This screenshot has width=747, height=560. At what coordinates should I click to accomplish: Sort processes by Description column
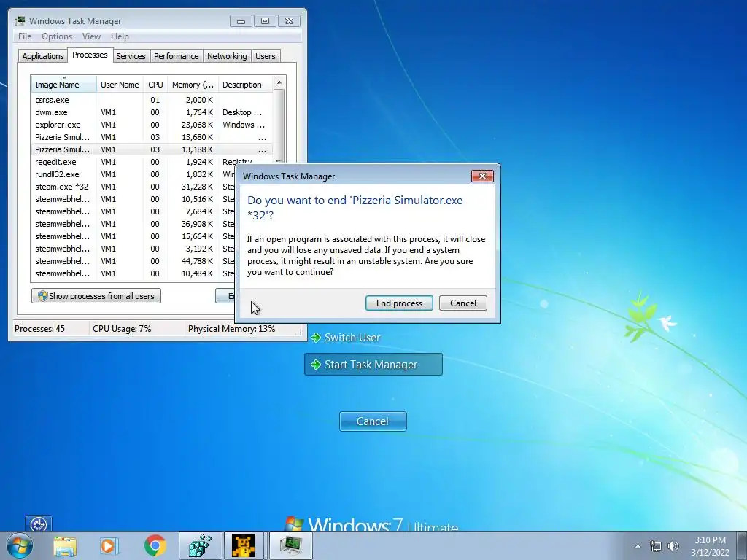click(x=245, y=85)
